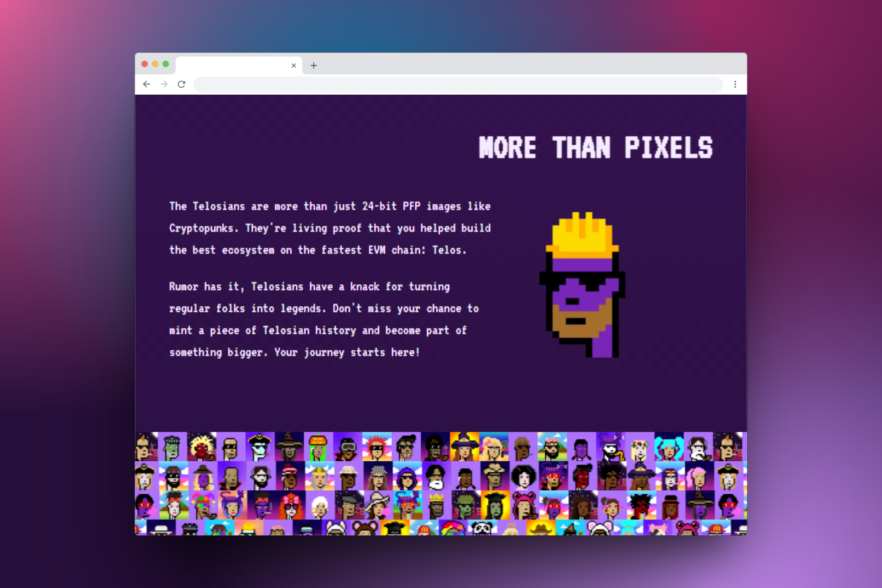Select the pumpkin-hat avatar with green hair
This screenshot has width=882, height=588.
pyautogui.click(x=318, y=447)
